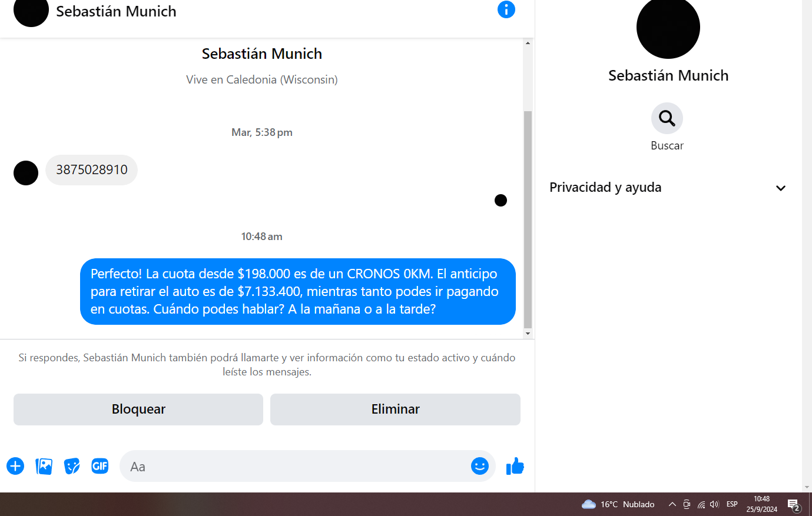This screenshot has width=812, height=516.
Task: Expand Privacidad y ayuda section
Action: tap(668, 188)
